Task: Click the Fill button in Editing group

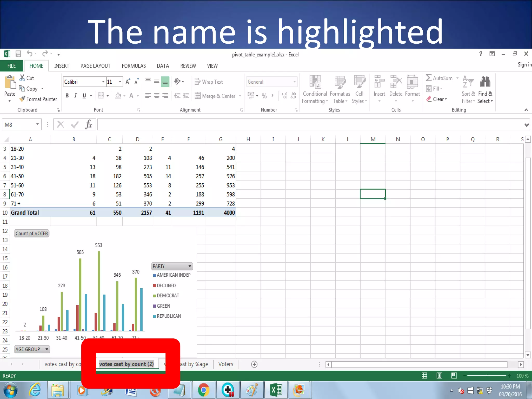Action: [434, 89]
